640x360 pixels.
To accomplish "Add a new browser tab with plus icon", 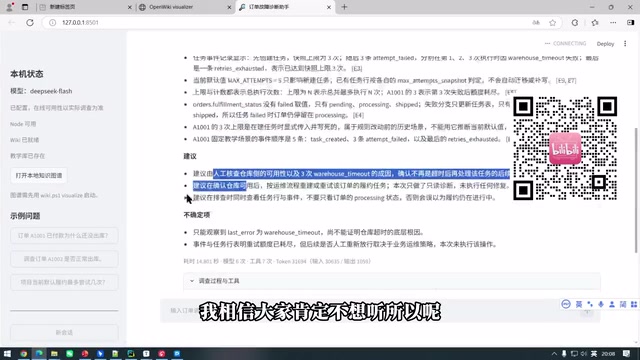I will pos(344,7).
